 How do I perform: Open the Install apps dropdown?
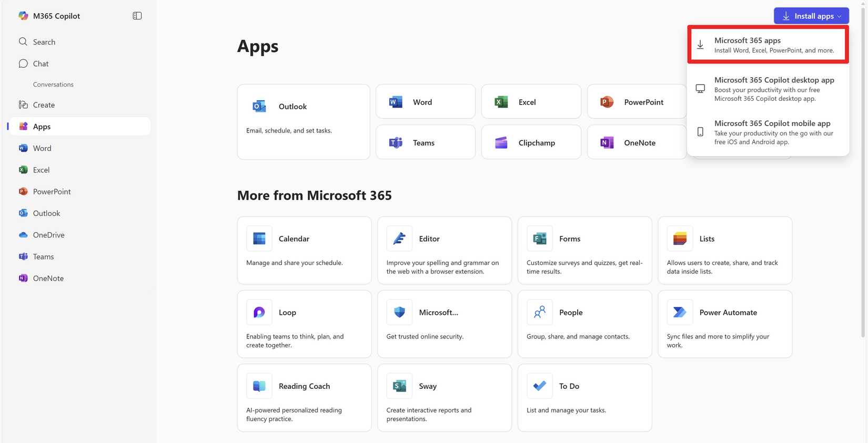[811, 16]
